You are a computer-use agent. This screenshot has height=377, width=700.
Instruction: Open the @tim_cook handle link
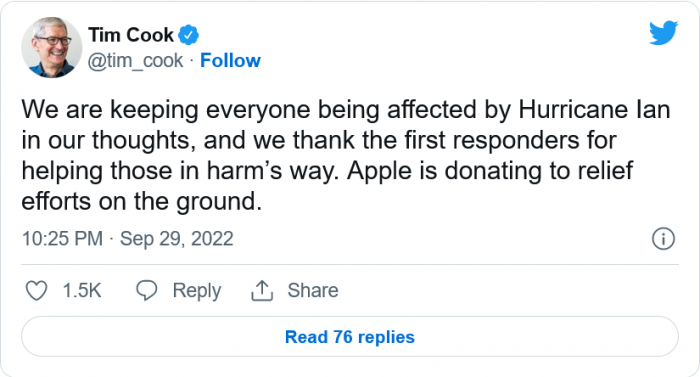(x=135, y=60)
